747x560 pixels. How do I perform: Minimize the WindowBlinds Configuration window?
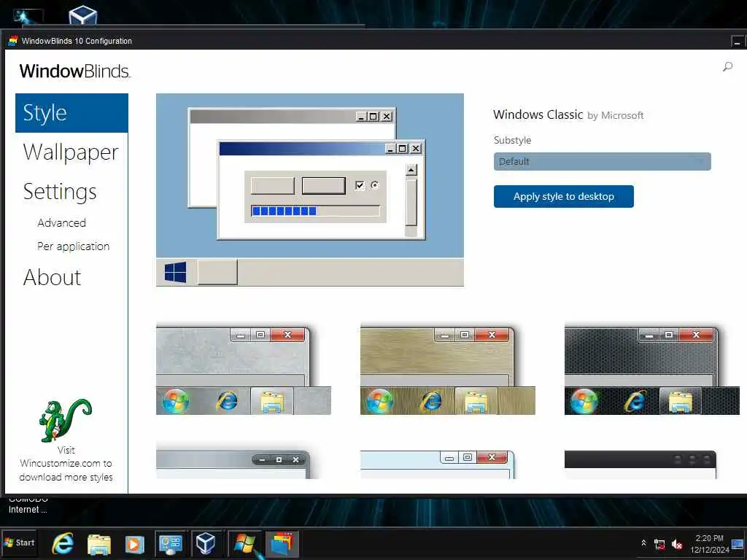click(737, 42)
